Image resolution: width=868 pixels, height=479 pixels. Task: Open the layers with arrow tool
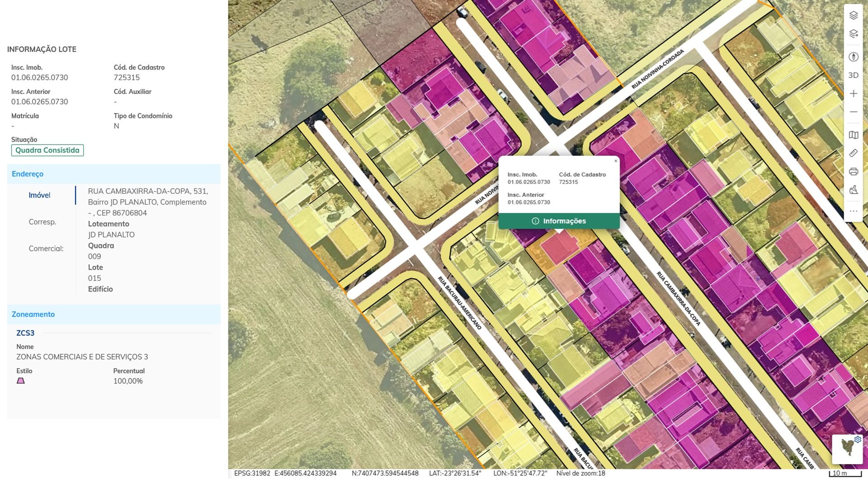(854, 34)
